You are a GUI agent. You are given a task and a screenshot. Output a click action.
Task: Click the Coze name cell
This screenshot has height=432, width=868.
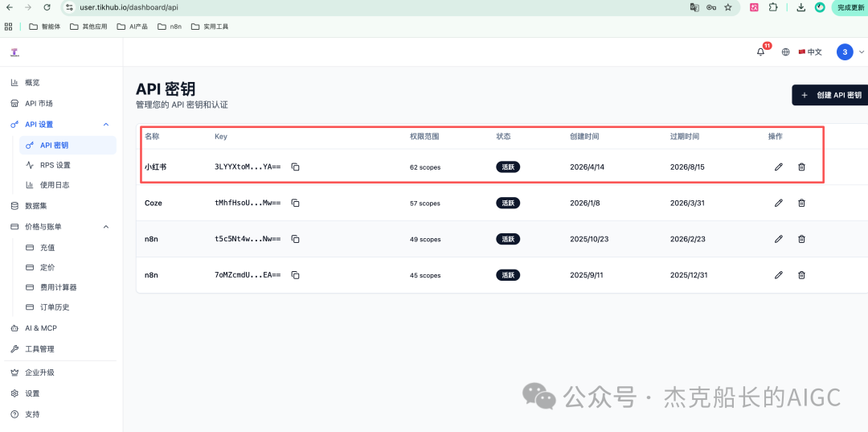(x=154, y=204)
